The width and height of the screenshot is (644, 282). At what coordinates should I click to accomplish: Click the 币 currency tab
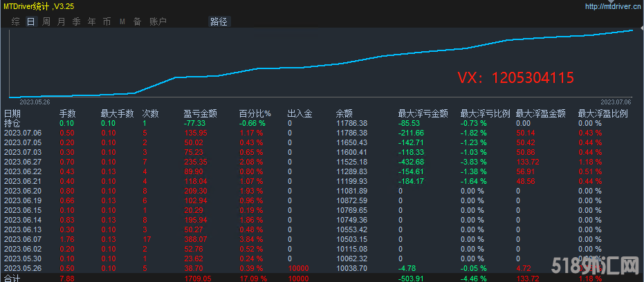tap(107, 21)
